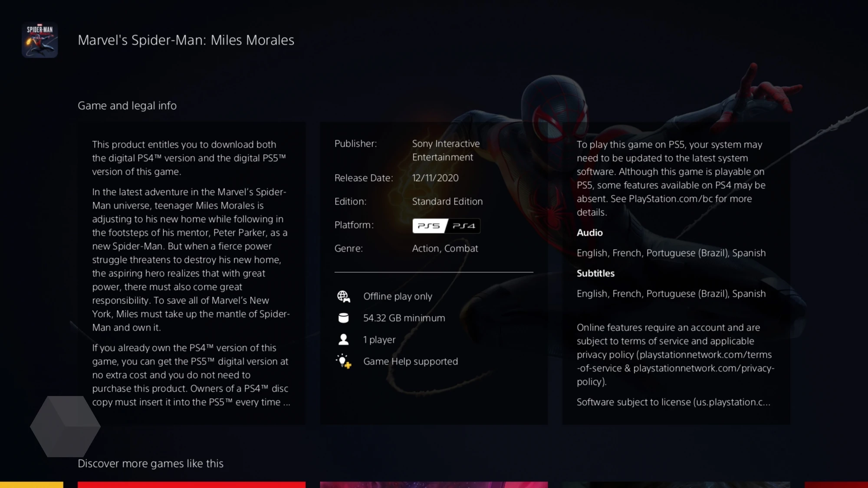Click the Marvel's Spider-Man: Miles Morales title
This screenshot has height=488, width=868.
[186, 40]
